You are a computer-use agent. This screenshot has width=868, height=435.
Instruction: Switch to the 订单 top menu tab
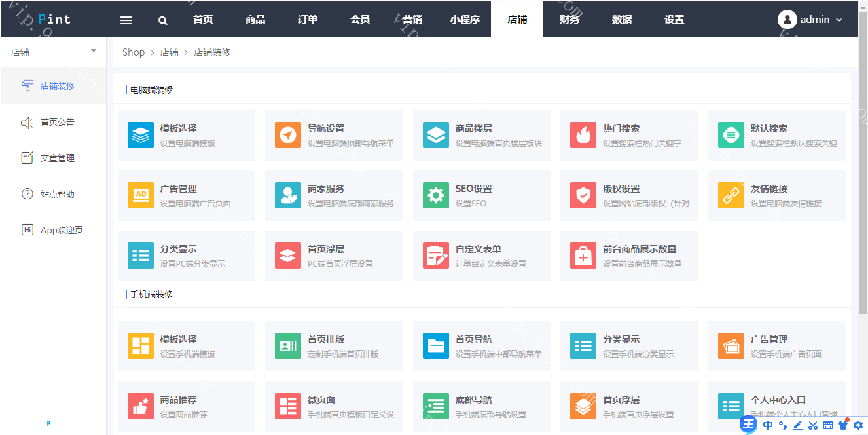tap(308, 20)
